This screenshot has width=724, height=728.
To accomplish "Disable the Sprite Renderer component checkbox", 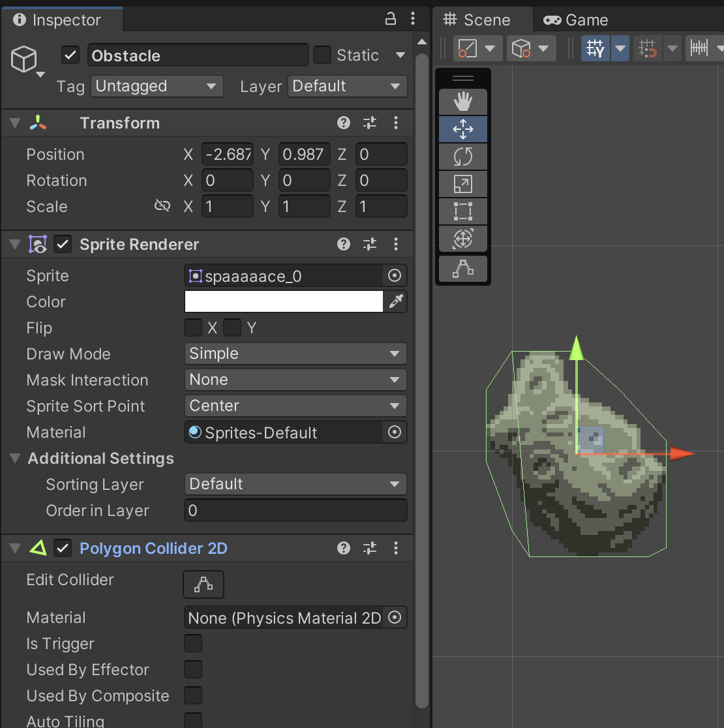I will pos(63,245).
